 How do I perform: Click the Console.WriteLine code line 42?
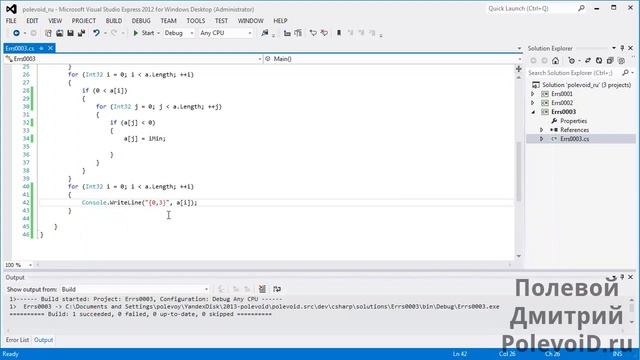pos(139,202)
